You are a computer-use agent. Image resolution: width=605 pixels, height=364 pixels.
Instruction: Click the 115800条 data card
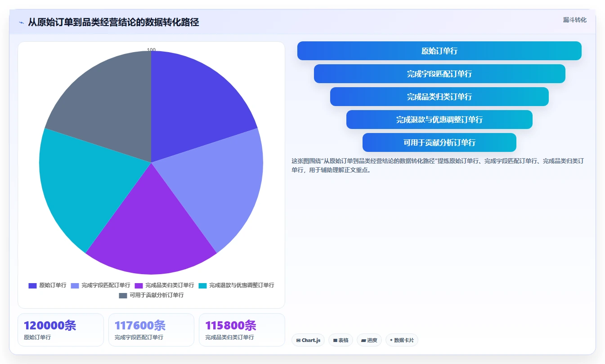click(242, 330)
